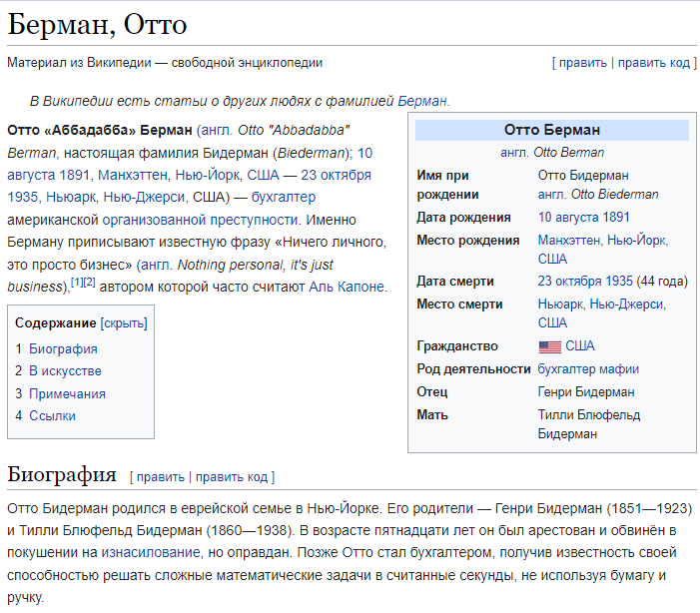This screenshot has height=613, width=700.
Task: Open '23 октября' link in infobox
Action: pyautogui.click(x=570, y=281)
